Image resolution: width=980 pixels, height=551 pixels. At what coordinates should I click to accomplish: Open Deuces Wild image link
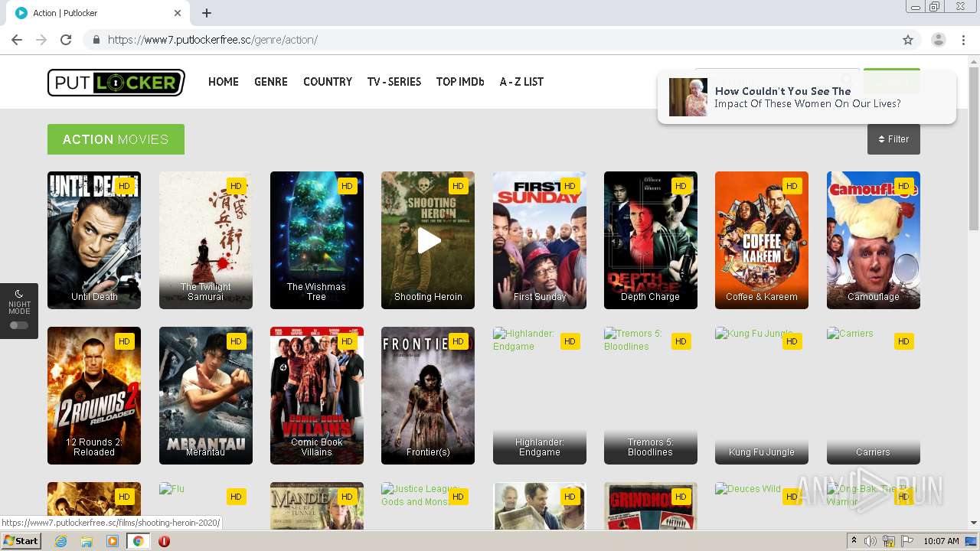[x=748, y=488]
